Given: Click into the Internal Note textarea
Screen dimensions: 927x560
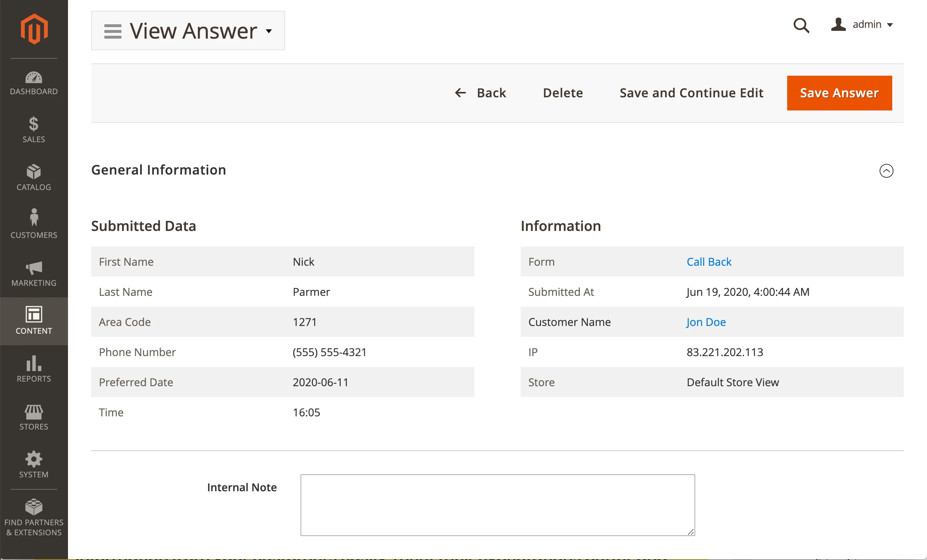Looking at the screenshot, I should [x=497, y=505].
